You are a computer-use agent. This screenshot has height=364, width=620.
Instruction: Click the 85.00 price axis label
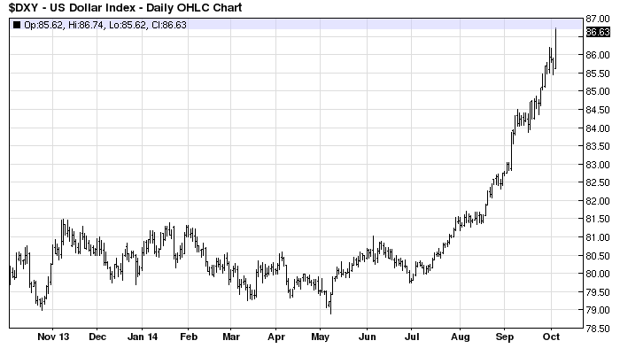click(598, 91)
